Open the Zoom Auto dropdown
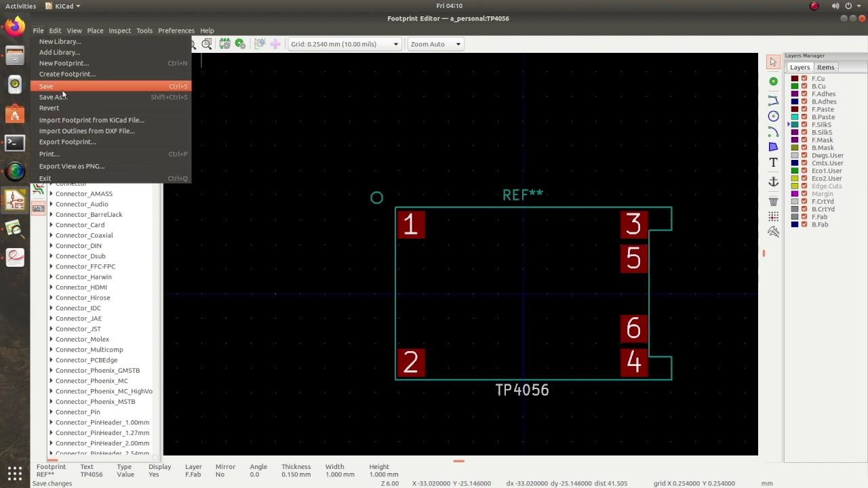The height and width of the screenshot is (488, 868). [x=435, y=44]
